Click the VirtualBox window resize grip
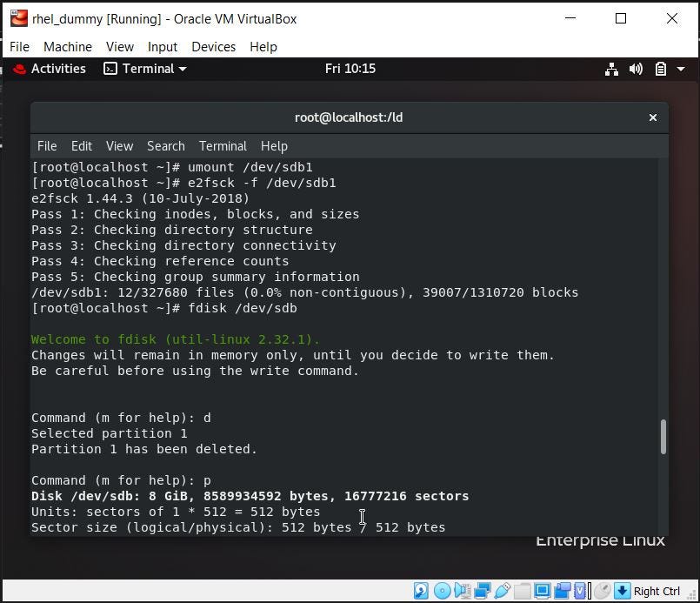700x603 pixels. click(692, 596)
